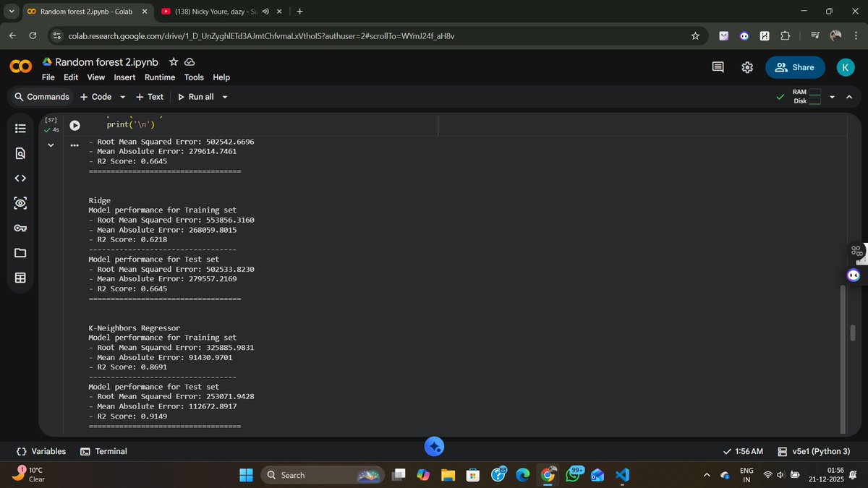Open the browser tab search dropdown
The height and width of the screenshot is (488, 868).
pos(12,12)
